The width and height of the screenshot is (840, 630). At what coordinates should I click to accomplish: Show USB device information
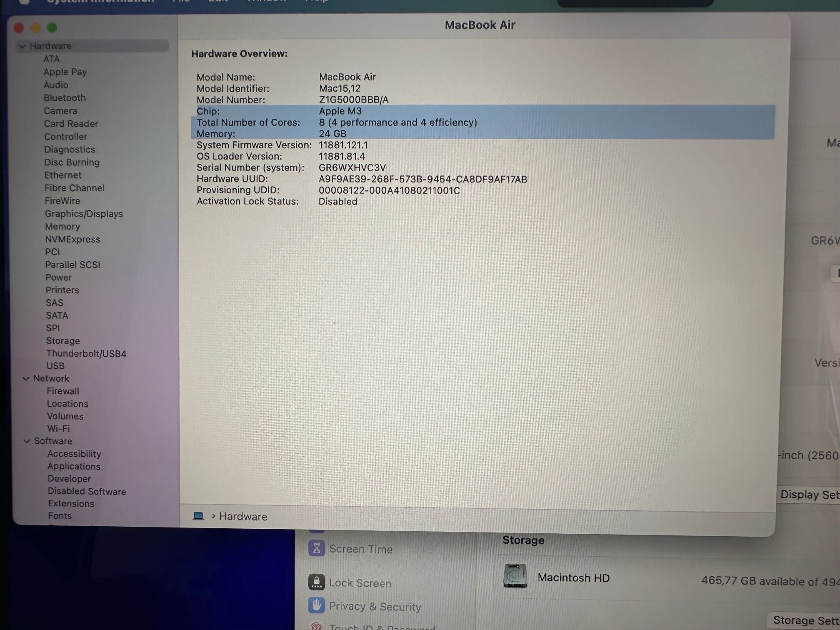pos(55,366)
